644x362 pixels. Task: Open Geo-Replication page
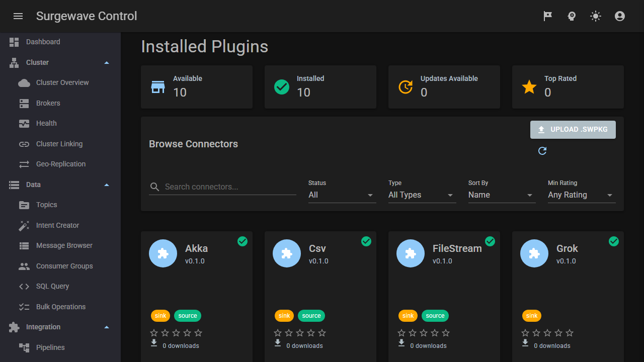point(60,164)
